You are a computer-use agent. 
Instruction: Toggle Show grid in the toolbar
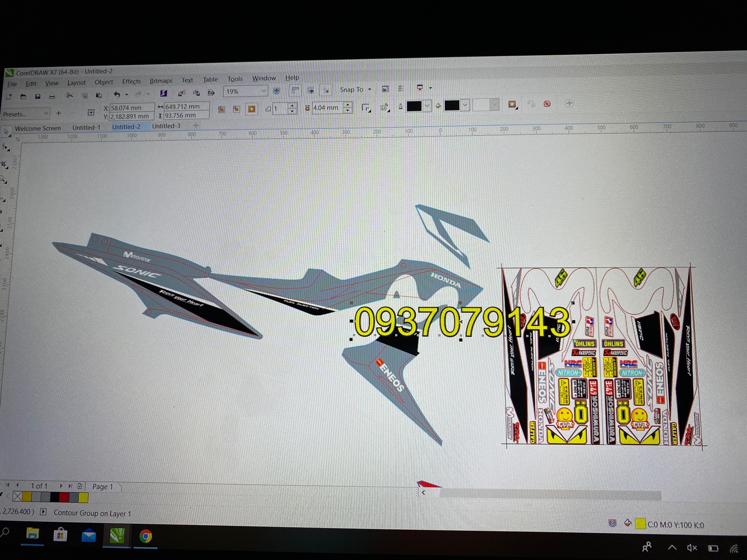coord(311,90)
